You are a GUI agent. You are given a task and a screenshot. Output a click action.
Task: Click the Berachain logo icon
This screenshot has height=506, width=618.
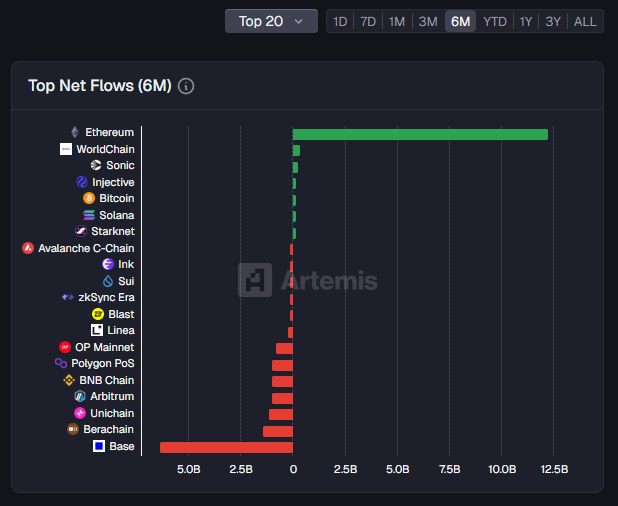coord(73,429)
